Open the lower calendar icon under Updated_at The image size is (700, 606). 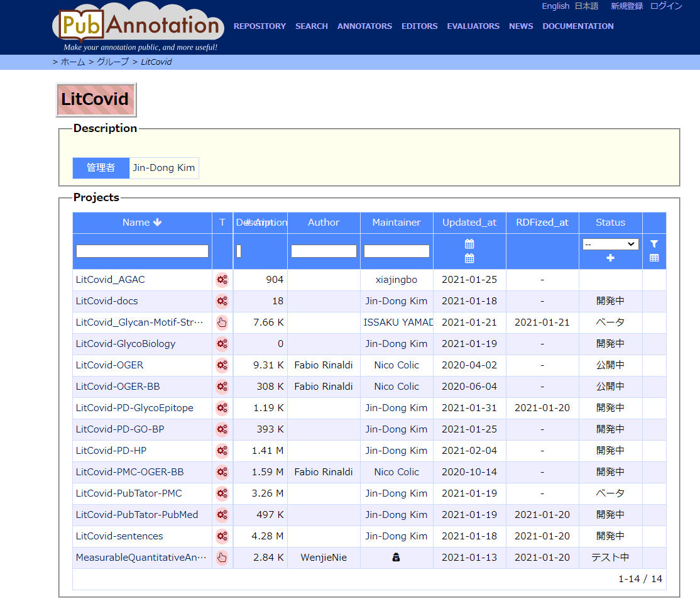point(469,258)
